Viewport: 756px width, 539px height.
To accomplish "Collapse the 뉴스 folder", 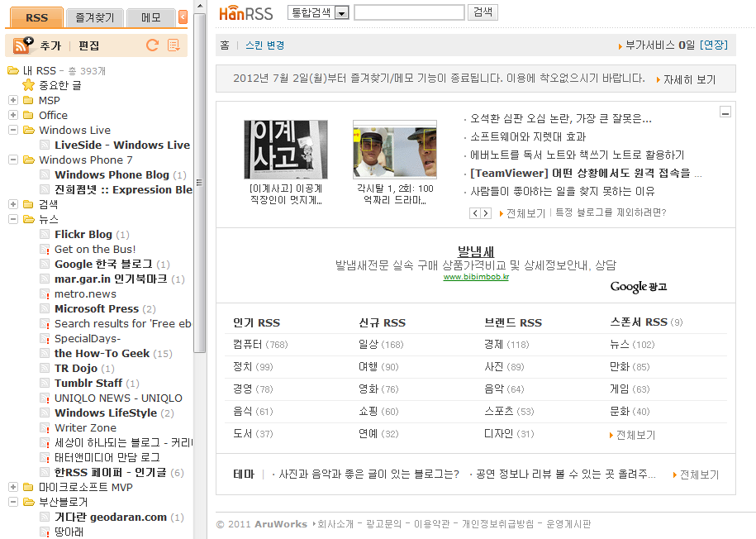I will coord(13,219).
